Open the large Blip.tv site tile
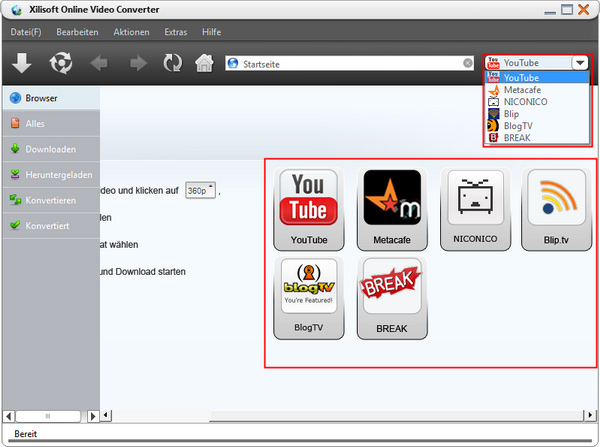 point(556,209)
